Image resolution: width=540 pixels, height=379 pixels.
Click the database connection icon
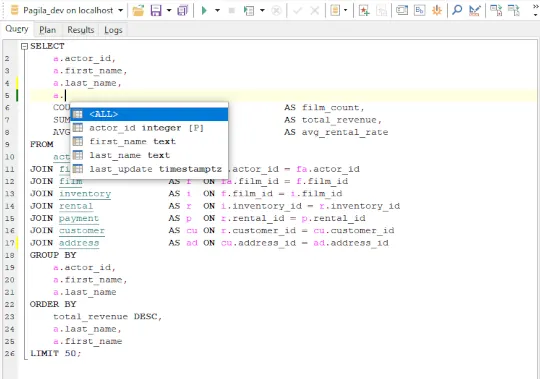click(x=14, y=10)
